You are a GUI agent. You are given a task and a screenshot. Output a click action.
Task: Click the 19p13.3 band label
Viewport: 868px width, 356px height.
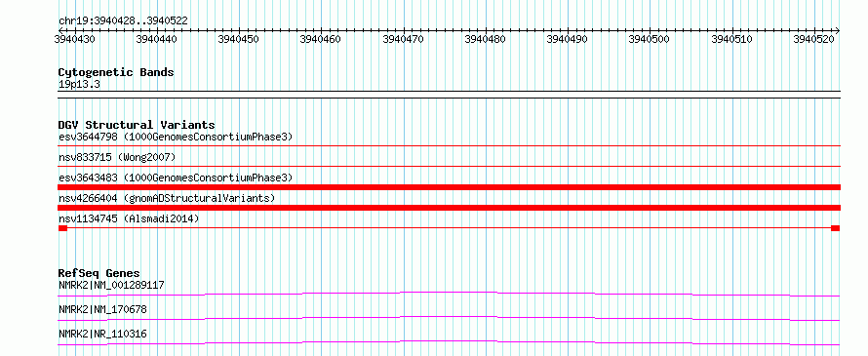(x=79, y=85)
